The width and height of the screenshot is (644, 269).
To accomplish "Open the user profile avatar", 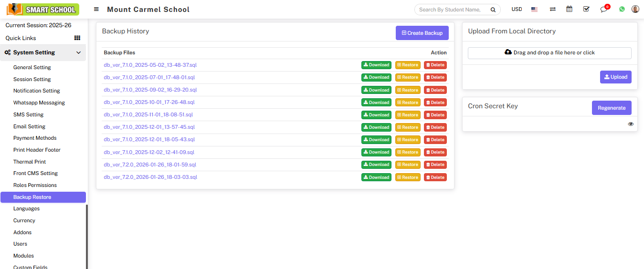I will (635, 9).
